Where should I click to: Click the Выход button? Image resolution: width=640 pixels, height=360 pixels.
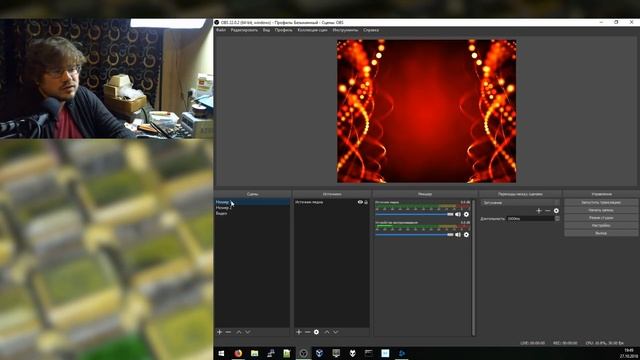[x=601, y=233]
